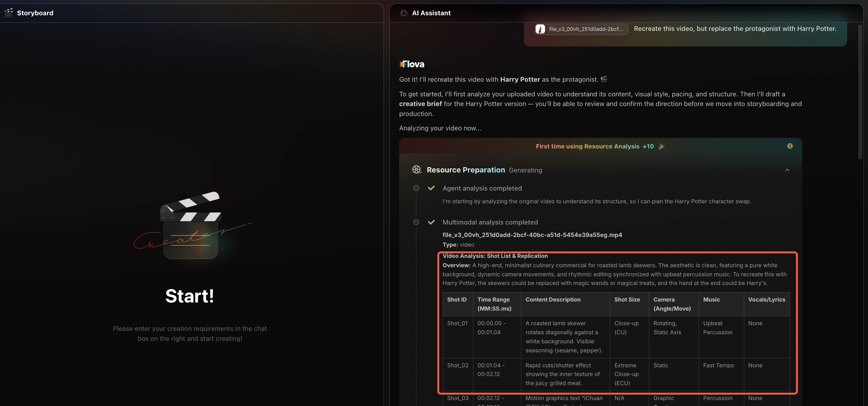The width and height of the screenshot is (868, 406).
Task: Click the chat panel vertical scrollbar
Action: click(x=860, y=91)
